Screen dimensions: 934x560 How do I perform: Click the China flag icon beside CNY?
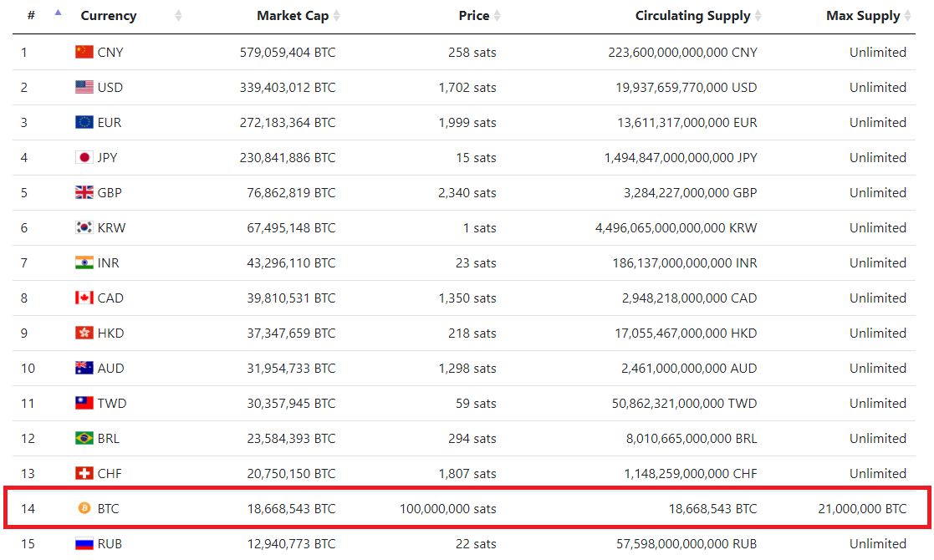pyautogui.click(x=84, y=53)
